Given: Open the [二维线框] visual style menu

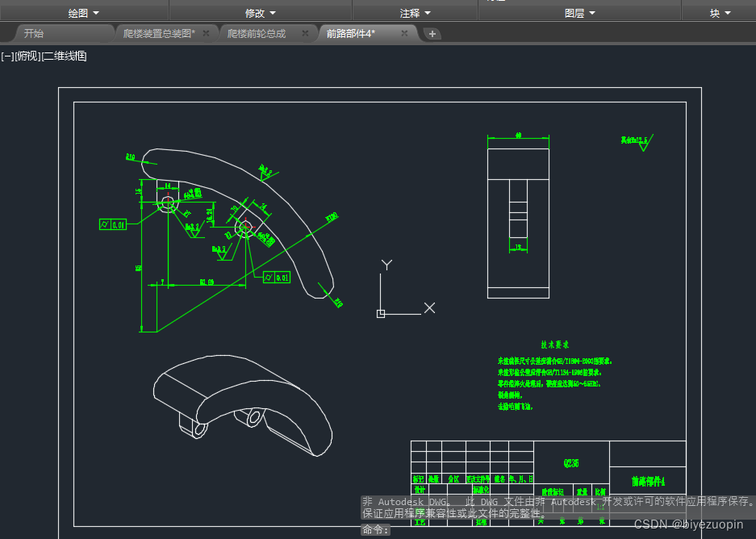Looking at the screenshot, I should tap(64, 56).
